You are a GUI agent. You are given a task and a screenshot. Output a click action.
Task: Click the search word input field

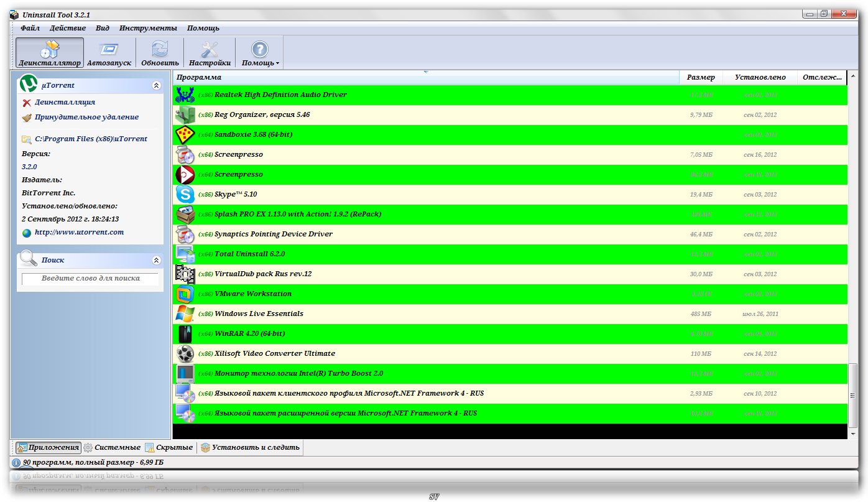point(90,279)
